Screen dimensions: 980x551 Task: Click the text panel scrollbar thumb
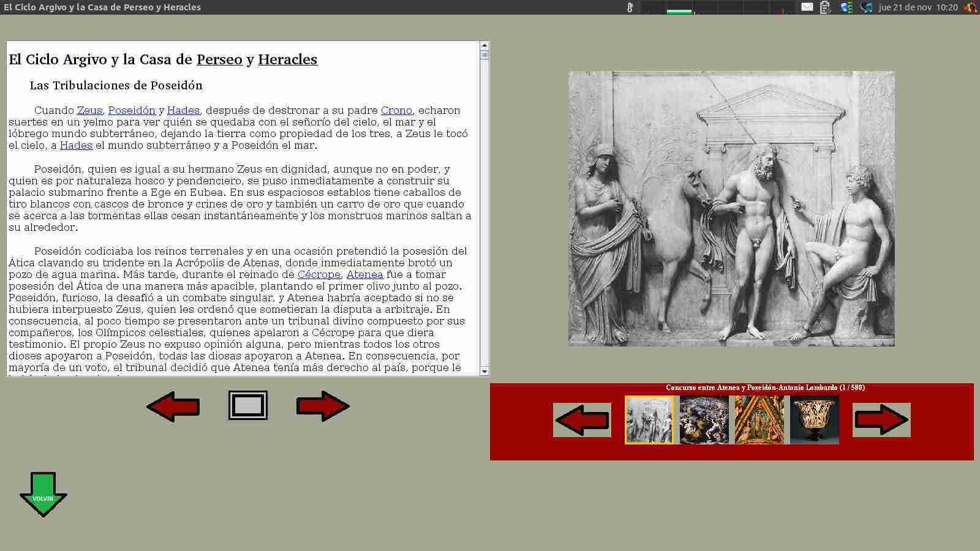(484, 55)
